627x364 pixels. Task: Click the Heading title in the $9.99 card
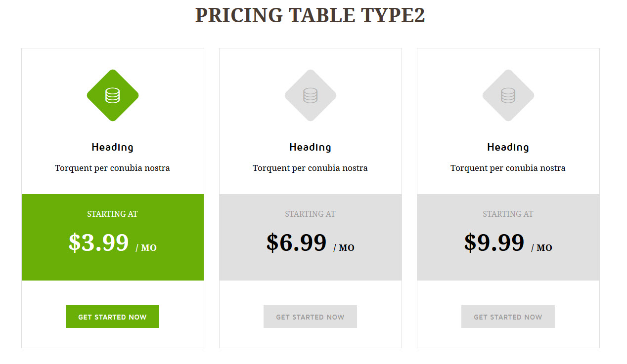(508, 147)
